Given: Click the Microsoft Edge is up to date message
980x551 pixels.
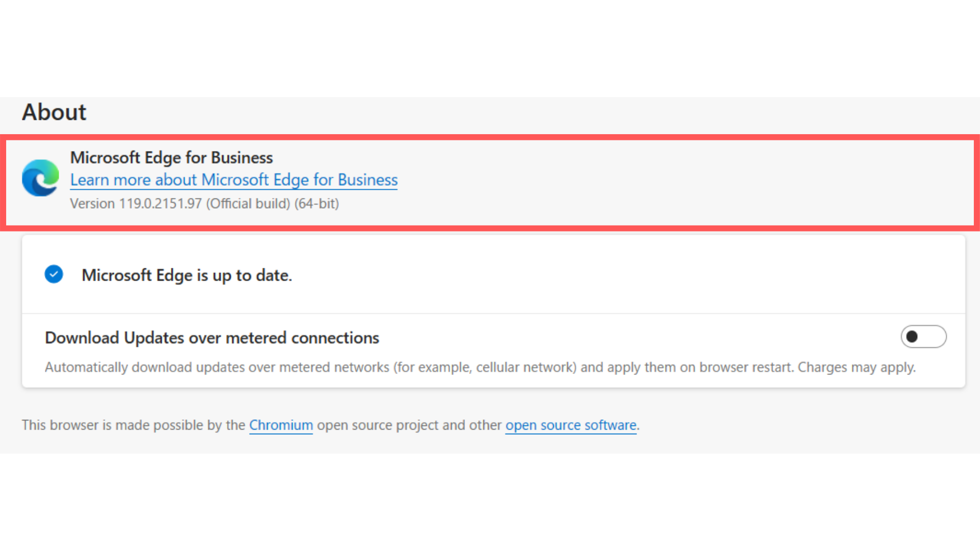Looking at the screenshot, I should tap(187, 275).
